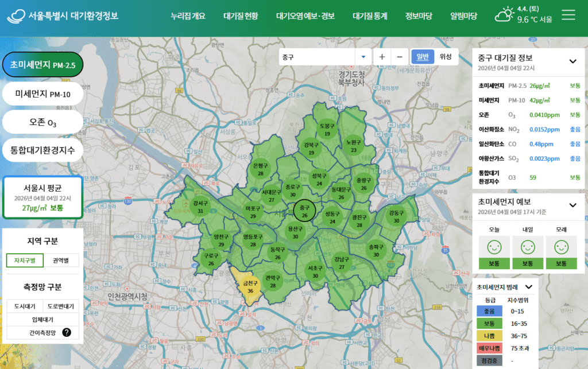588x369 pixels.
Task: Select the 통합대기환경지수 button
Action: coord(43,150)
